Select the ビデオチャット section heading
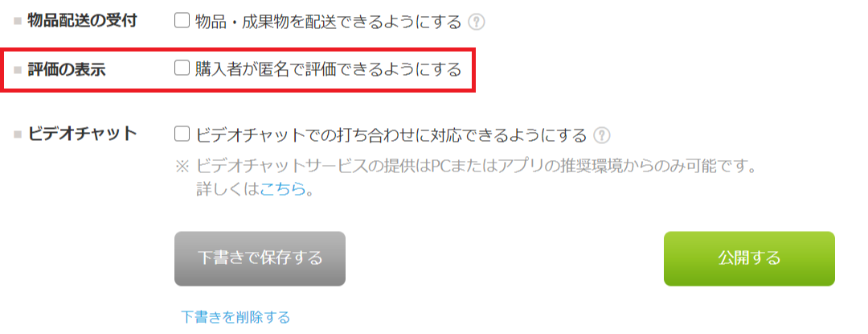Viewport: 868px width, 334px height. click(x=83, y=134)
